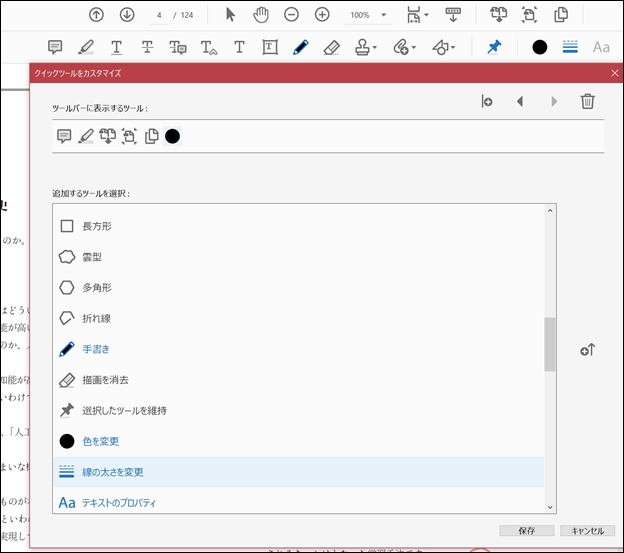Select the replace text note tool
This screenshot has height=553, width=624.
point(178,47)
